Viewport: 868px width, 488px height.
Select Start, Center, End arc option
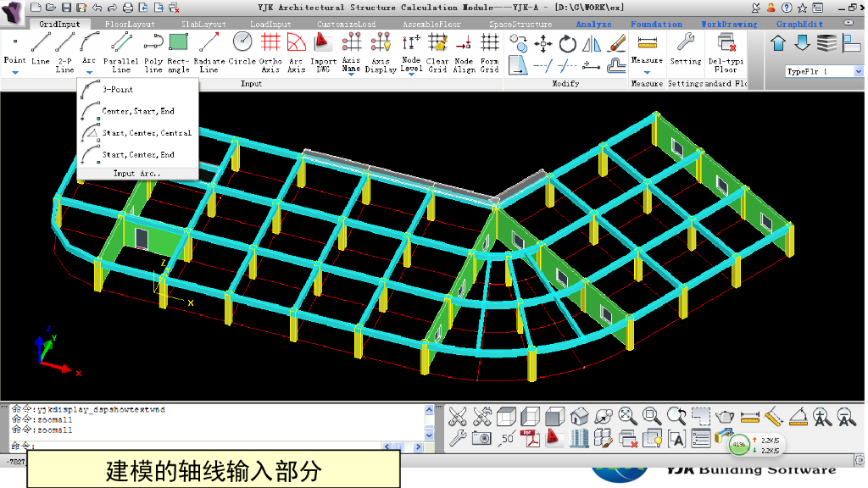point(138,155)
